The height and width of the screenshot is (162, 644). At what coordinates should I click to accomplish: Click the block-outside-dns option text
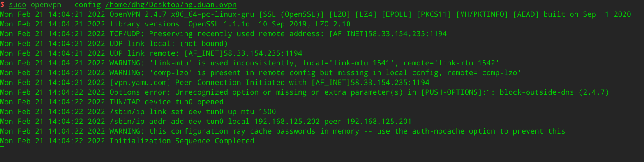(536, 92)
